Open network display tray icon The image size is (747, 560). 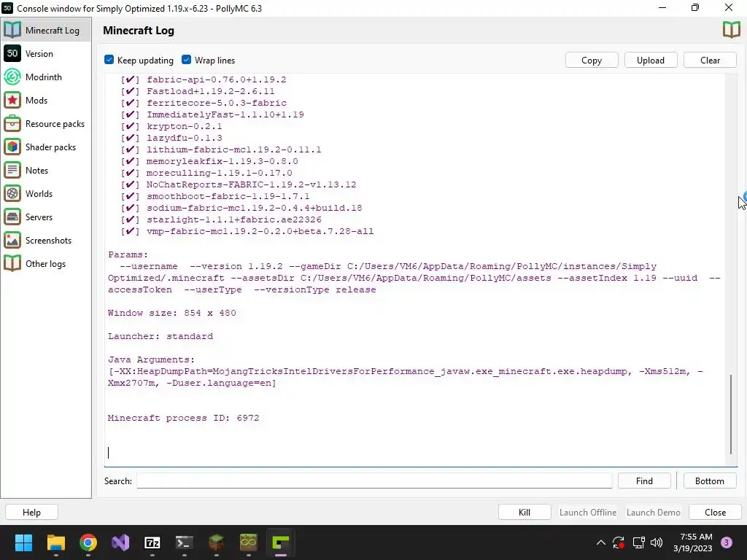638,542
